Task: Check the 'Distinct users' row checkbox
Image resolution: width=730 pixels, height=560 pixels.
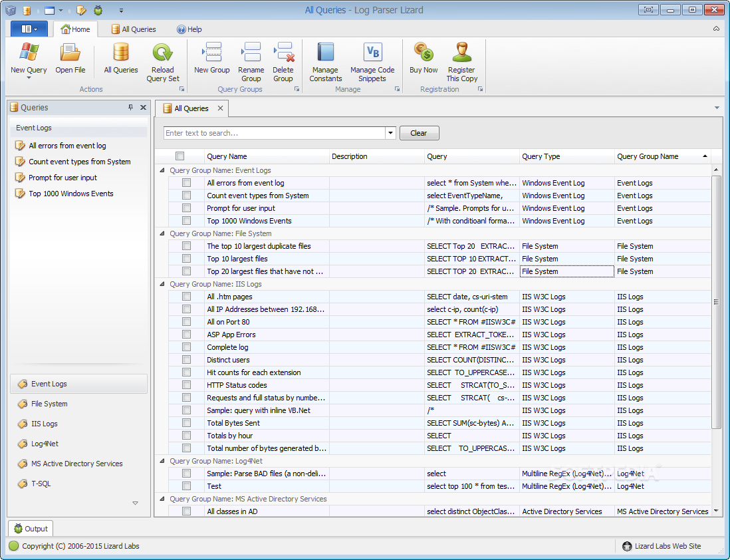Action: [186, 360]
